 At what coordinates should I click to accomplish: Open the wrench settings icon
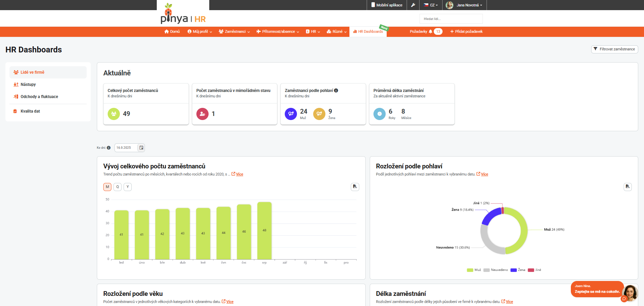tap(413, 5)
